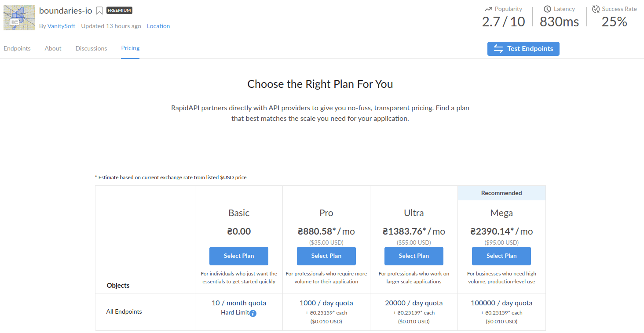Open the Discussions tab
Screen dimensions: 644x333
(91, 48)
